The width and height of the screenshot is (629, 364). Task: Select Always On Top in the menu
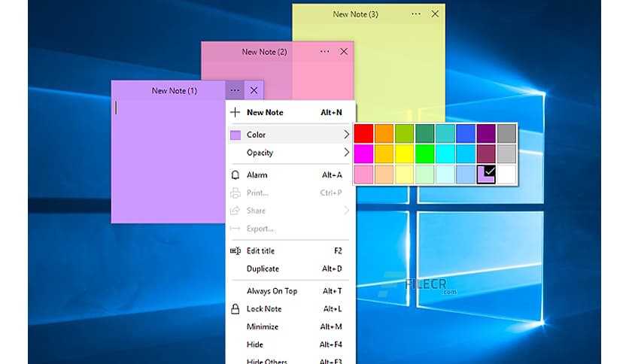pyautogui.click(x=290, y=291)
